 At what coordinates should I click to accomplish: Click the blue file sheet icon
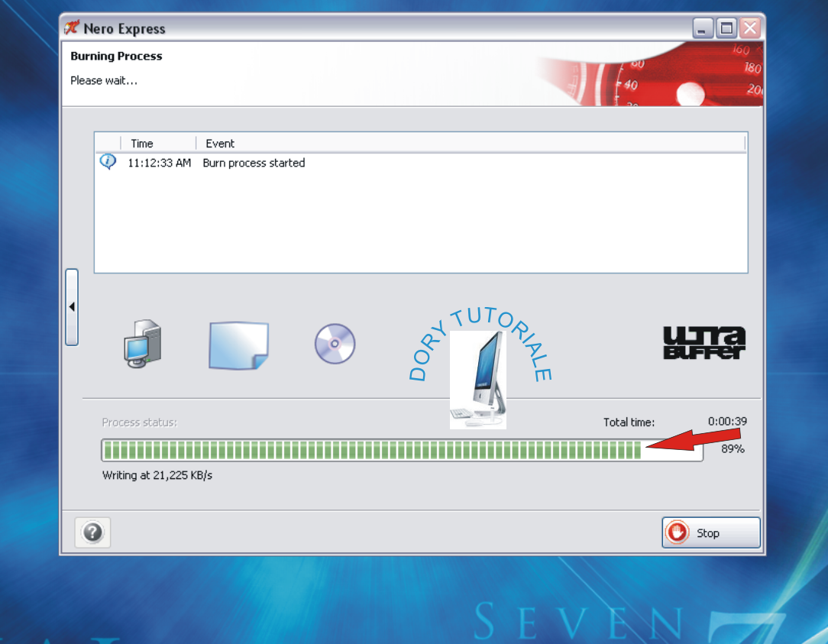pos(238,345)
